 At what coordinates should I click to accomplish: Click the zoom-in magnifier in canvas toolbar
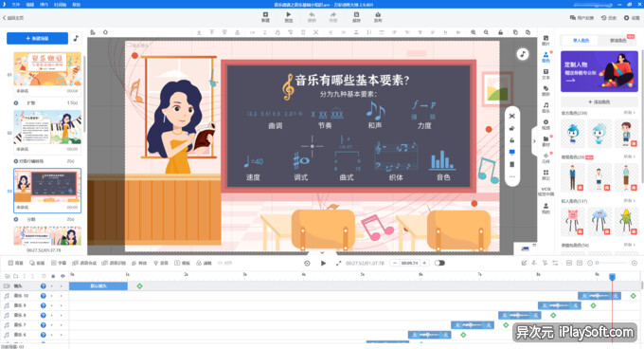coord(474,32)
